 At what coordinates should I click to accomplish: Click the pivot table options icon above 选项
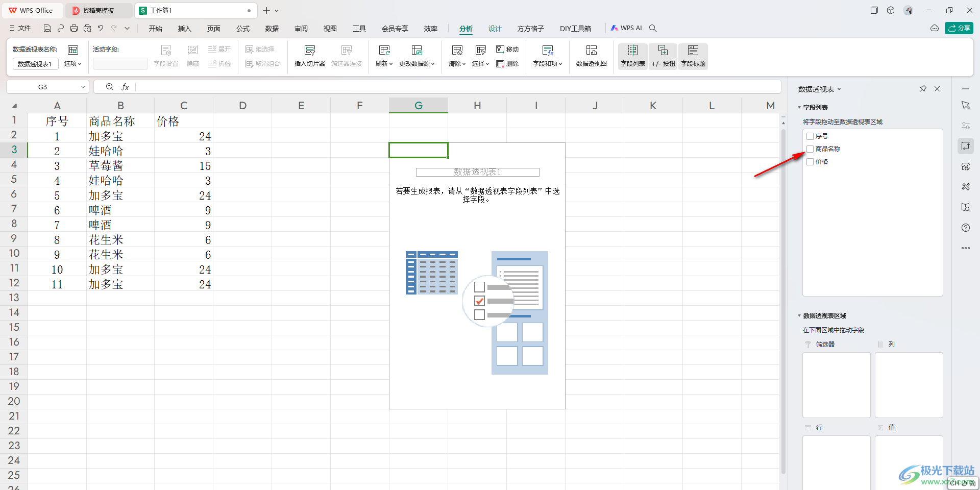(73, 50)
